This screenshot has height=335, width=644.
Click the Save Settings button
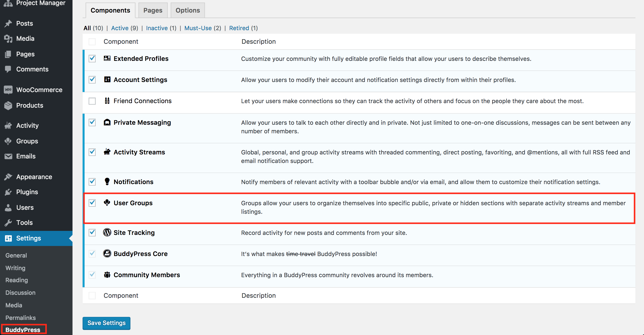[x=106, y=323]
